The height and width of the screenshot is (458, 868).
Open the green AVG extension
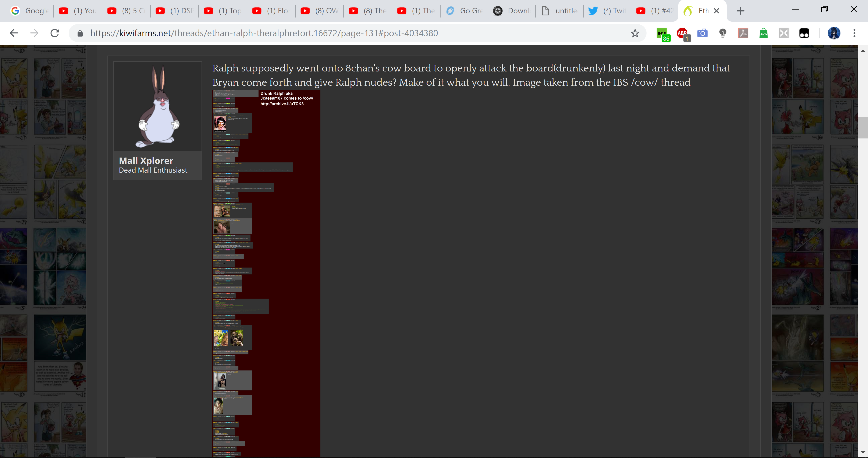[763, 33]
